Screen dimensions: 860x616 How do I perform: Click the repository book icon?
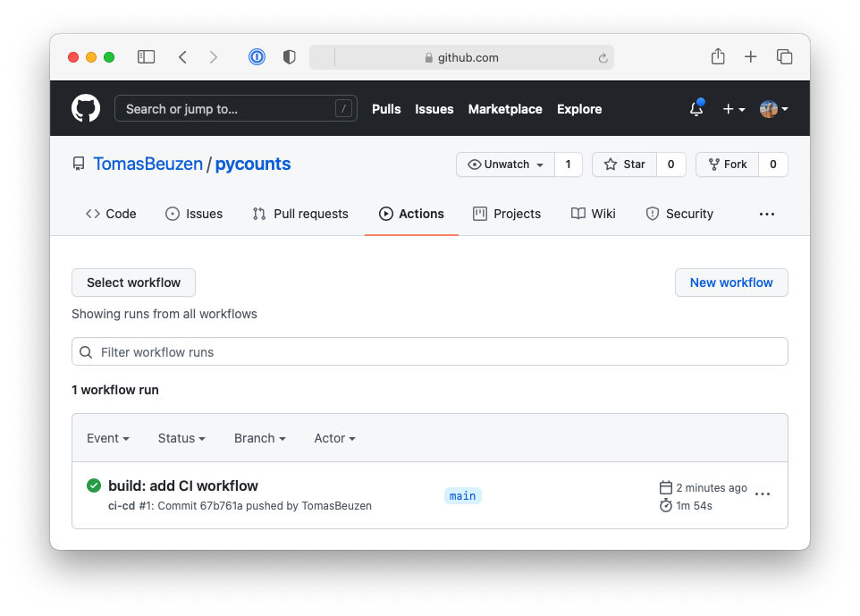tap(79, 164)
